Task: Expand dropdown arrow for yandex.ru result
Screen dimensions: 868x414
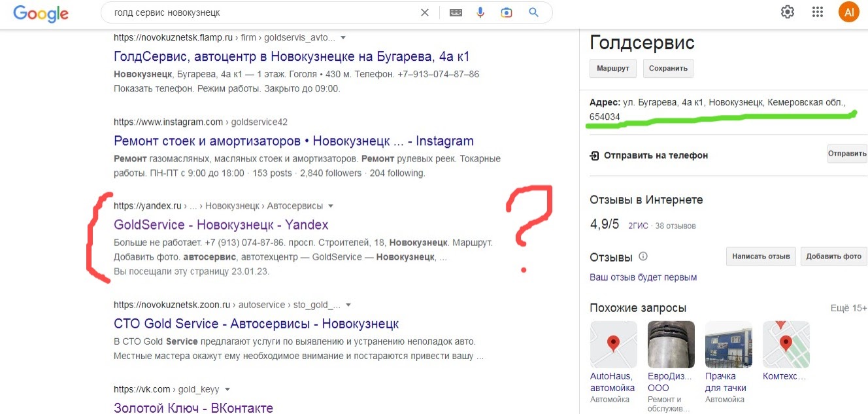Action: [x=331, y=206]
